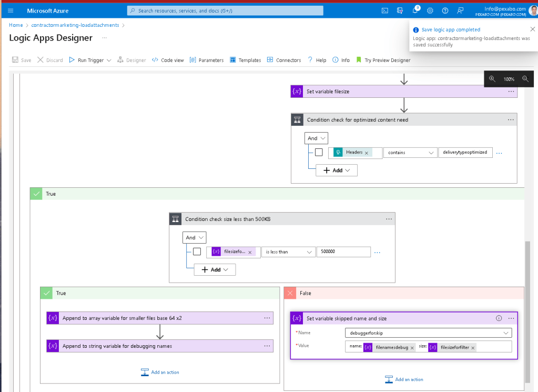
Task: Remove the filenamesdebug token from the Value field
Action: tap(412, 348)
